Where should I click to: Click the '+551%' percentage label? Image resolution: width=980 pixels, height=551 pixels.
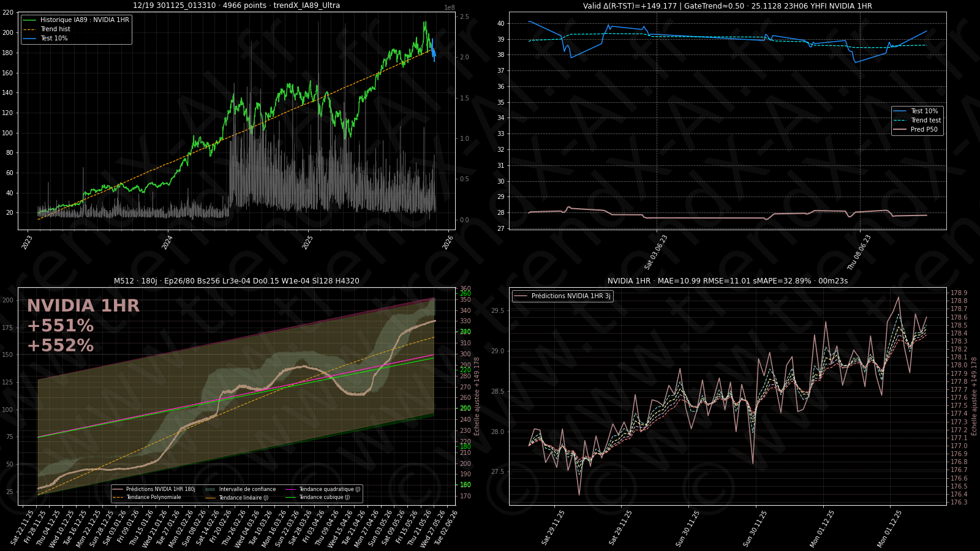tap(60, 326)
